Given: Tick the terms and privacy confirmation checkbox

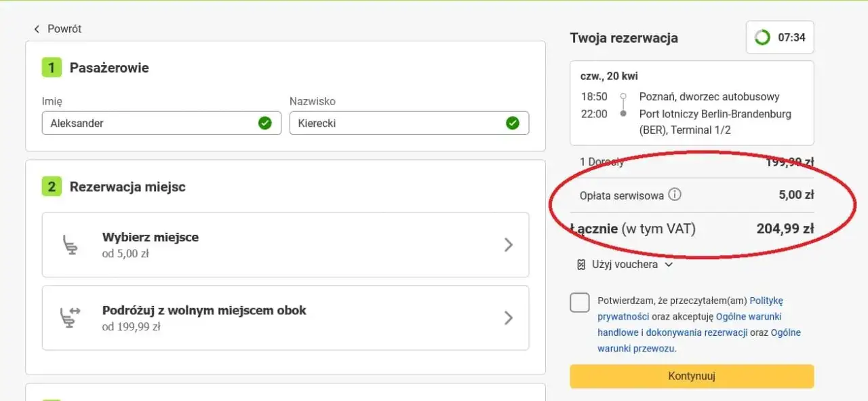Looking at the screenshot, I should [x=580, y=303].
